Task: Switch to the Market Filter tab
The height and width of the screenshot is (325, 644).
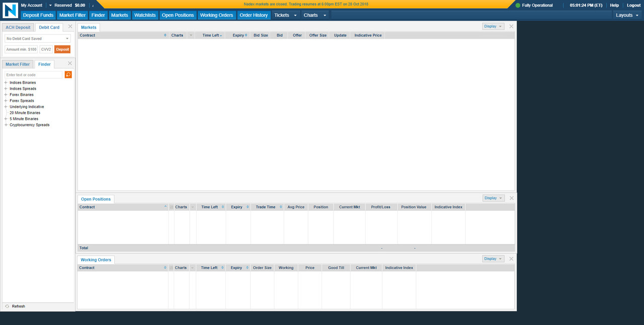Action: [x=18, y=64]
